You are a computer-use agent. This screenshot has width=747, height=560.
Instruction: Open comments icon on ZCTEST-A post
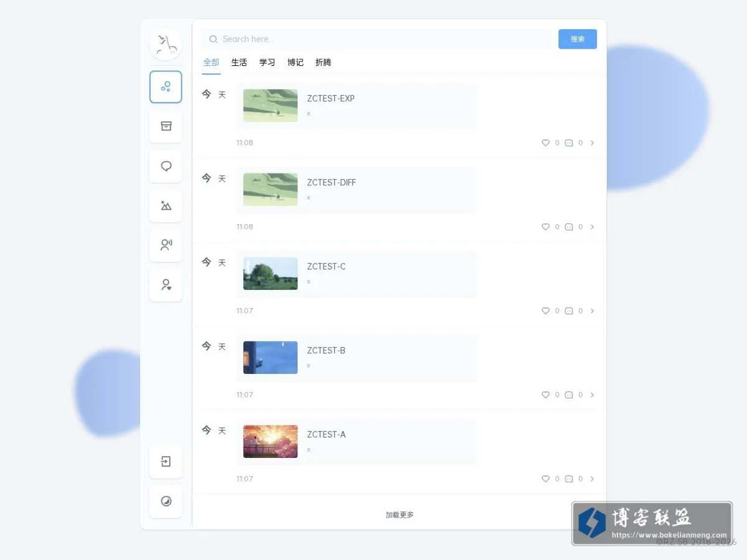tap(569, 479)
